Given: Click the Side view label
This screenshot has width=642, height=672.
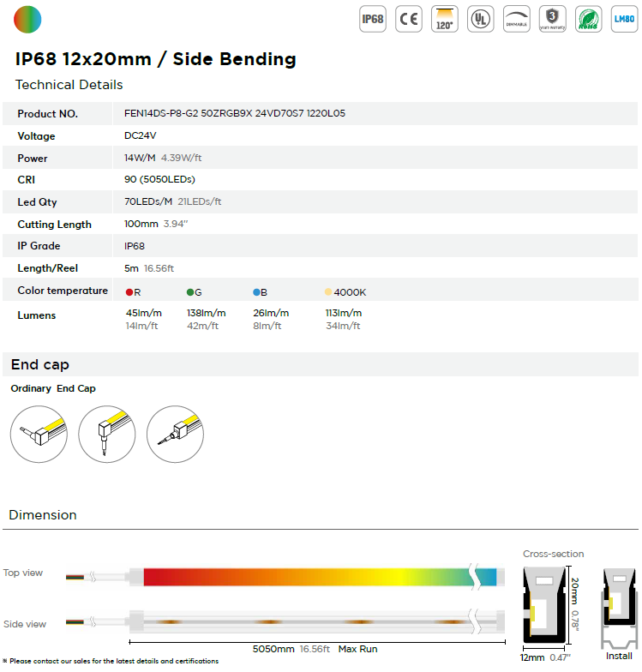Looking at the screenshot, I should (24, 624).
